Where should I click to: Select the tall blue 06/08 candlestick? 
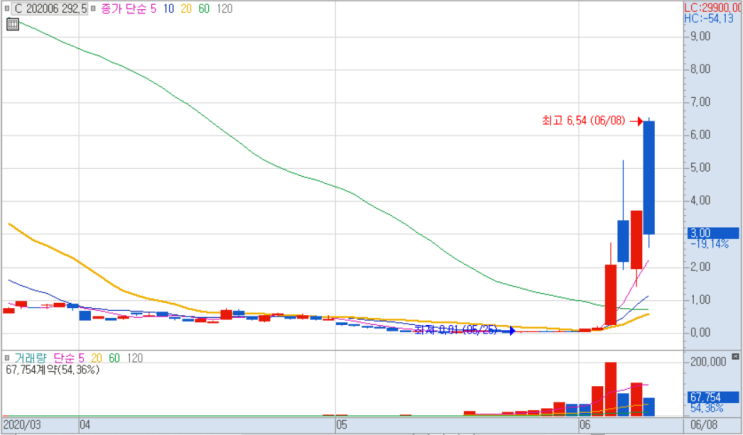pos(649,178)
